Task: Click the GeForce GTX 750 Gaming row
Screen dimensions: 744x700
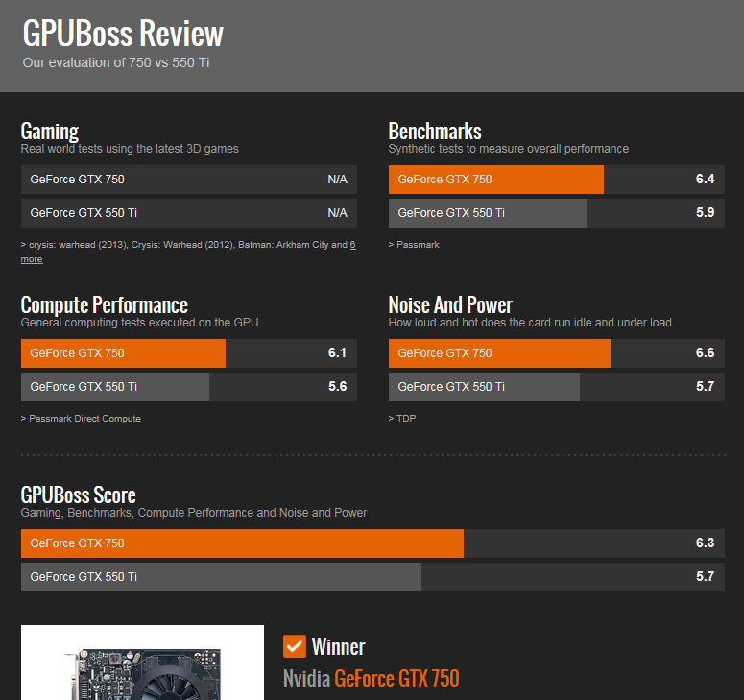Action: (x=188, y=180)
